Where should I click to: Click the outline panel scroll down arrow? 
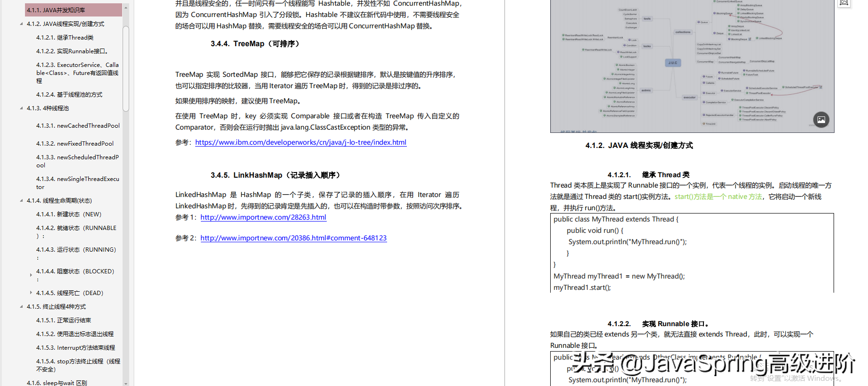pyautogui.click(x=126, y=383)
